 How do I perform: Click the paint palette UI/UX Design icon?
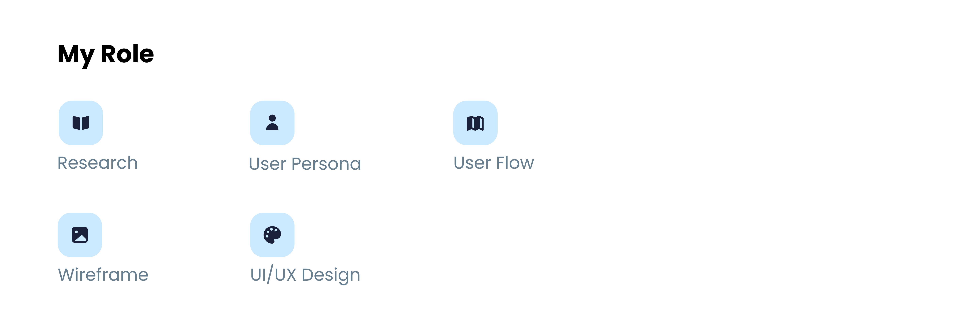(272, 235)
